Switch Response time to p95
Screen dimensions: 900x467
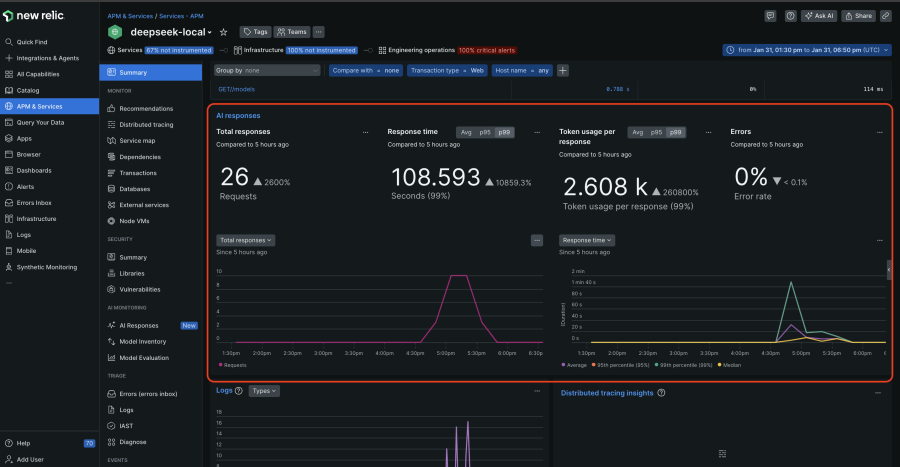pyautogui.click(x=487, y=132)
